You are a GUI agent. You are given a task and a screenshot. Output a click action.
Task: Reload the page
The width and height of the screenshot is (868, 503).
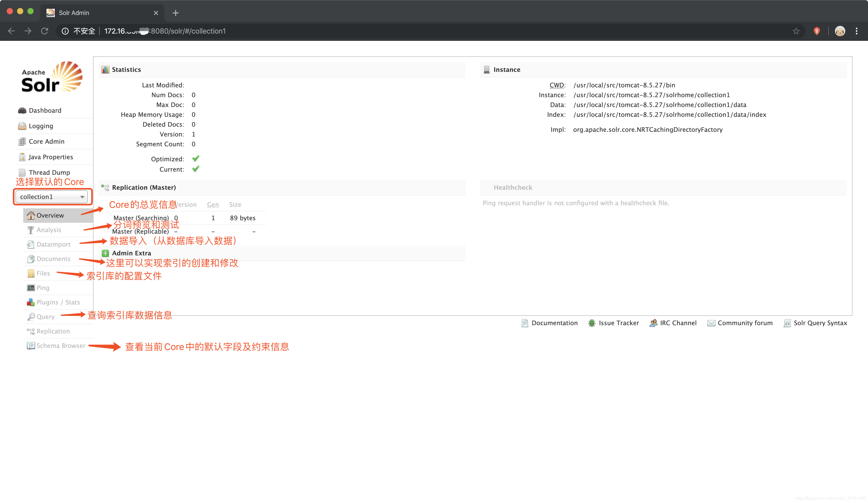[44, 31]
